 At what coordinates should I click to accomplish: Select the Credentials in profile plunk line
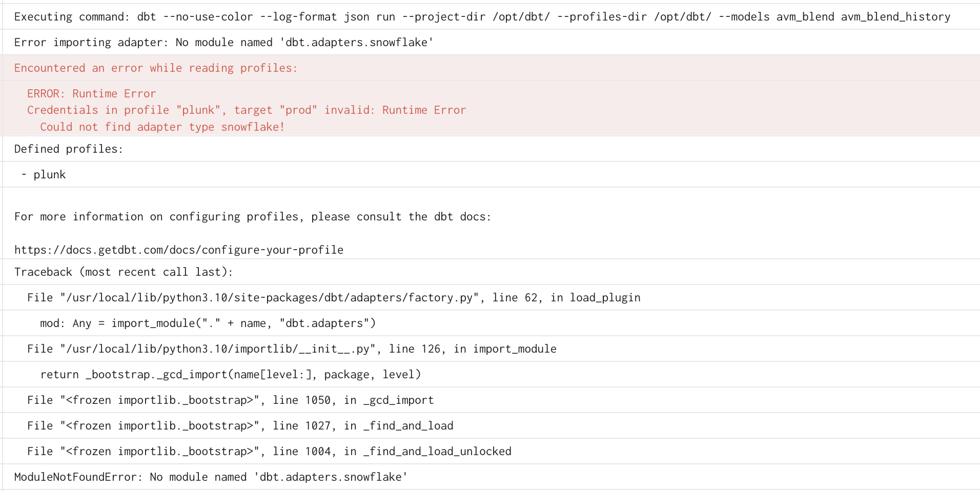[246, 110]
